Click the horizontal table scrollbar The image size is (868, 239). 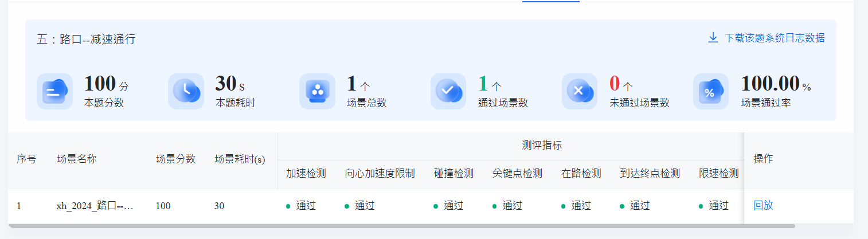401,226
